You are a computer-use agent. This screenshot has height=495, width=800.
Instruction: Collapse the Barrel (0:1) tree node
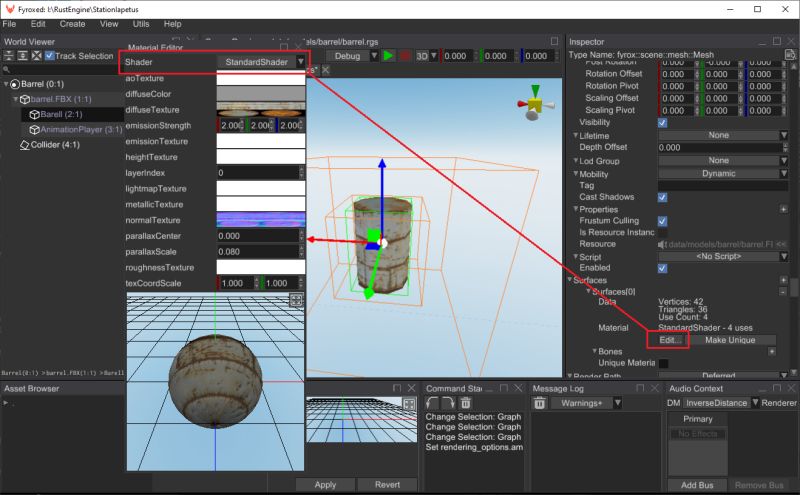6,84
